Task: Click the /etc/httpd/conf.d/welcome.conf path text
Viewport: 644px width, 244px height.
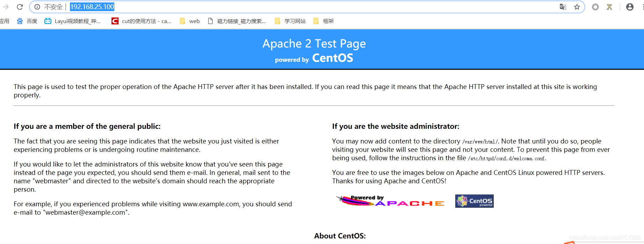Action: click(507, 158)
